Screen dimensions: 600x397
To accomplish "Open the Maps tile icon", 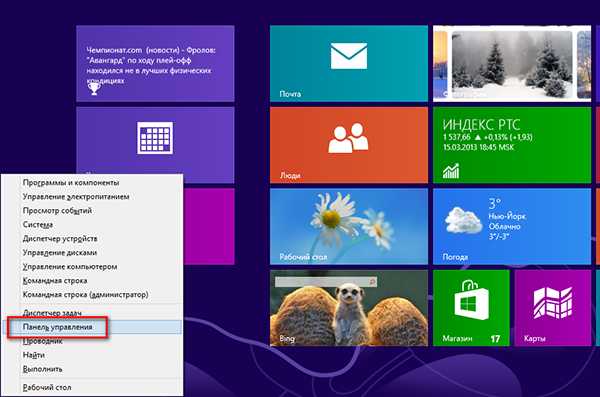I will tap(553, 302).
